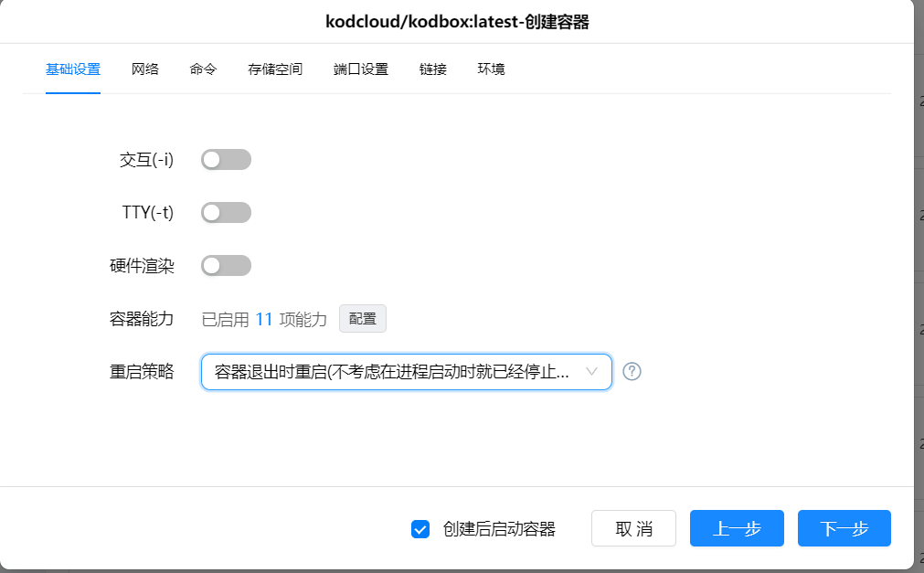The width and height of the screenshot is (924, 573).
Task: Open the 重启策略 dropdown
Action: (407, 372)
